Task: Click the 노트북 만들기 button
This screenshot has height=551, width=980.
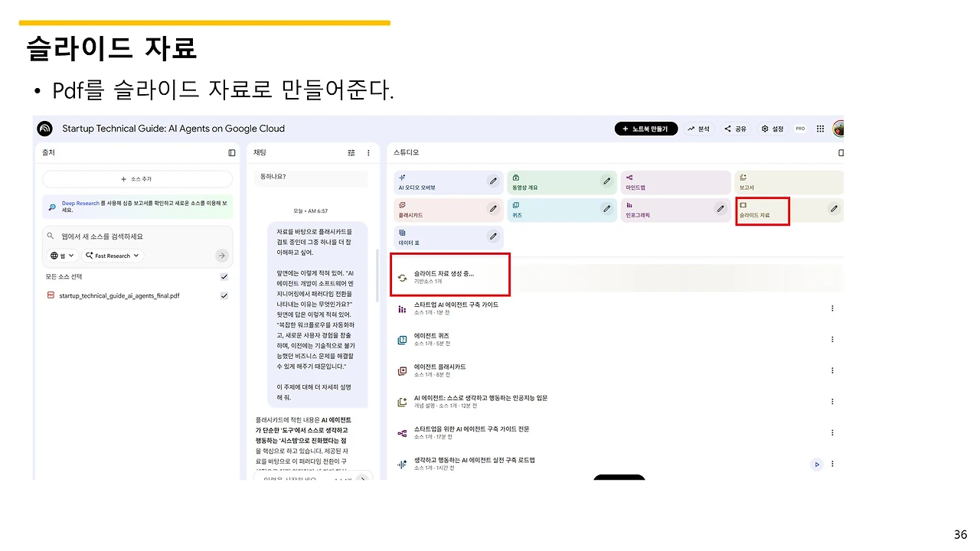Action: (x=645, y=129)
